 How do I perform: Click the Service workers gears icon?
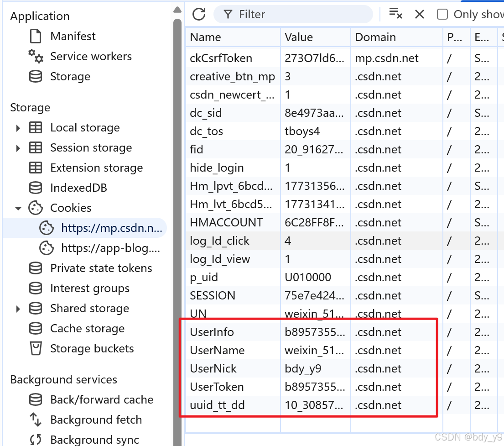(36, 56)
